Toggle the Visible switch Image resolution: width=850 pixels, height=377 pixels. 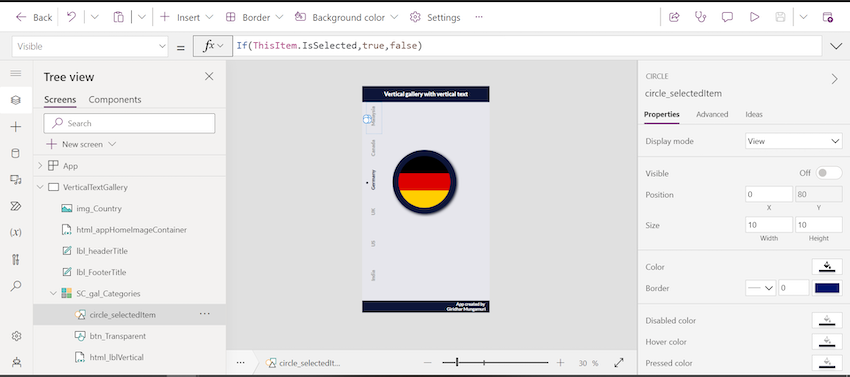(x=829, y=173)
